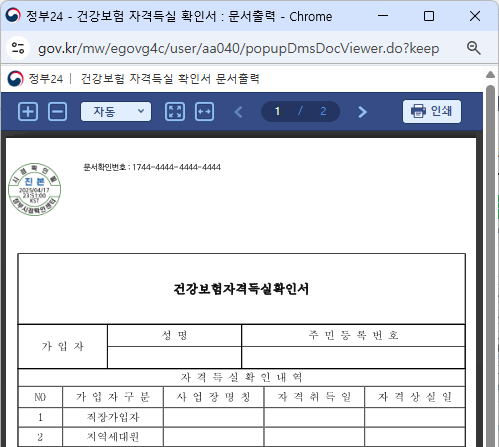Zoom out with the minus icon
This screenshot has width=499, height=447.
(x=57, y=111)
